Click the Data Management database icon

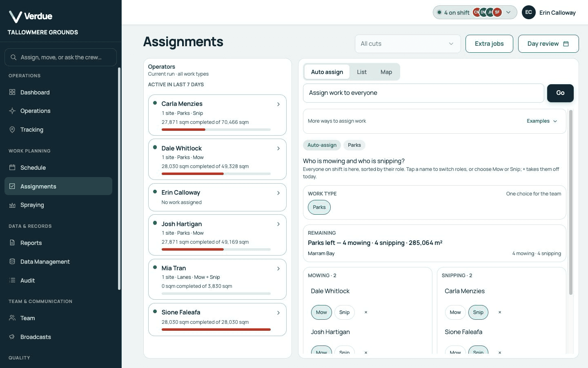[x=12, y=261]
